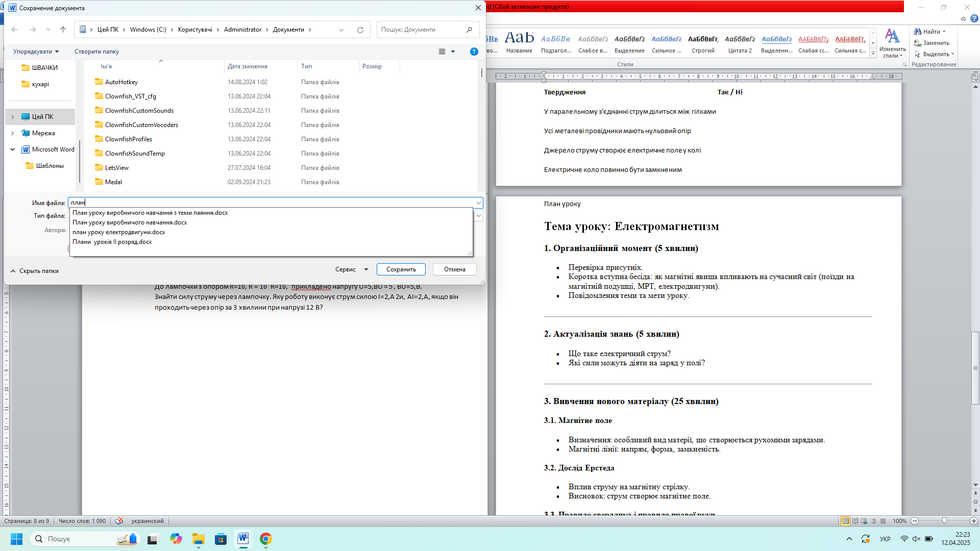The width and height of the screenshot is (980, 551).
Task: Open Task View on taskbar
Action: pyautogui.click(x=153, y=539)
